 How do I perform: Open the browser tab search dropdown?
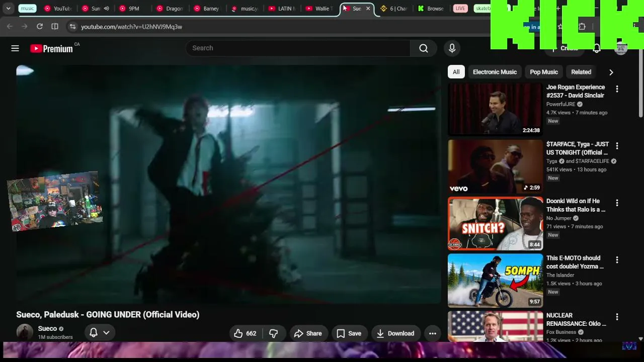click(x=9, y=9)
